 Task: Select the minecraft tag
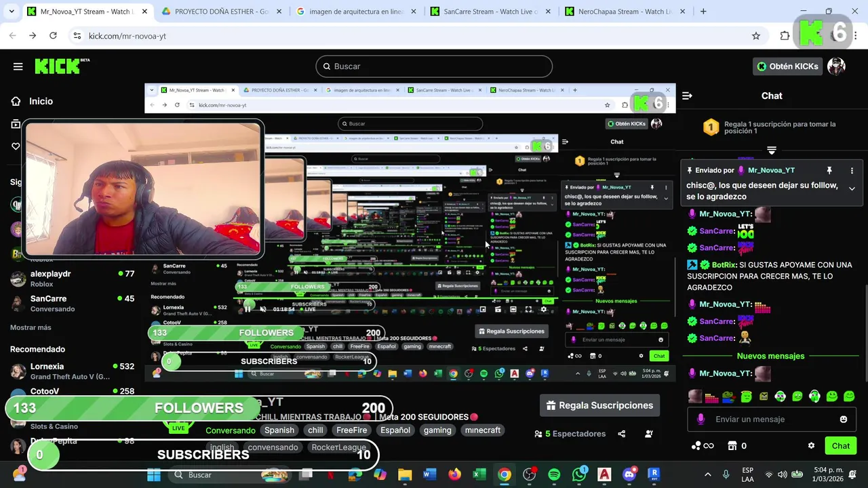pos(483,430)
